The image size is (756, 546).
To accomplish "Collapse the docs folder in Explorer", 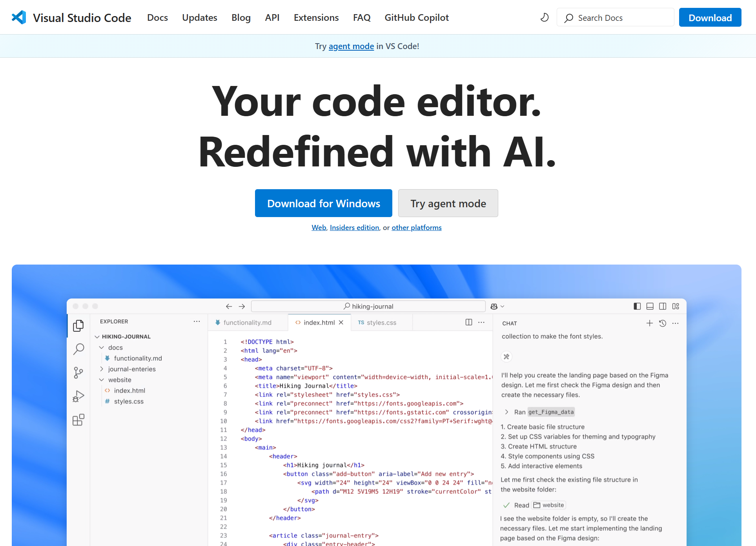I will pos(102,347).
